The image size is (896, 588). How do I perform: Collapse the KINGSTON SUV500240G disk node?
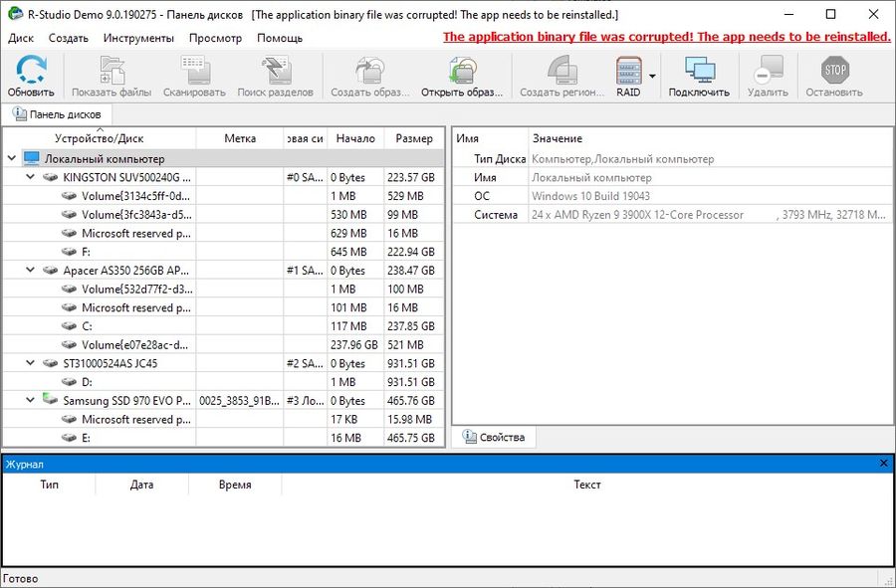[31, 177]
